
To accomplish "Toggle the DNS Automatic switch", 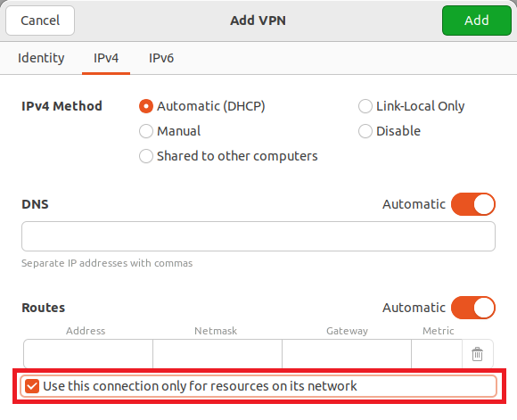I will tap(473, 204).
